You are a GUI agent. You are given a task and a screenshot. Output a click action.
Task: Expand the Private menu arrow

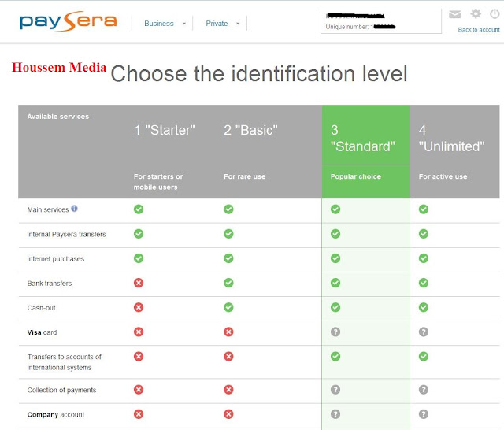pyautogui.click(x=238, y=24)
